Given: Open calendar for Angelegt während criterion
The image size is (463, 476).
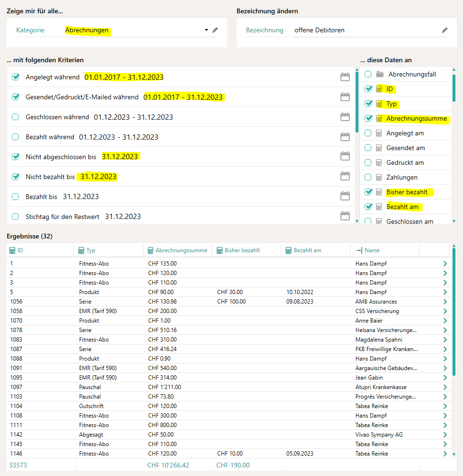Looking at the screenshot, I should tap(345, 77).
